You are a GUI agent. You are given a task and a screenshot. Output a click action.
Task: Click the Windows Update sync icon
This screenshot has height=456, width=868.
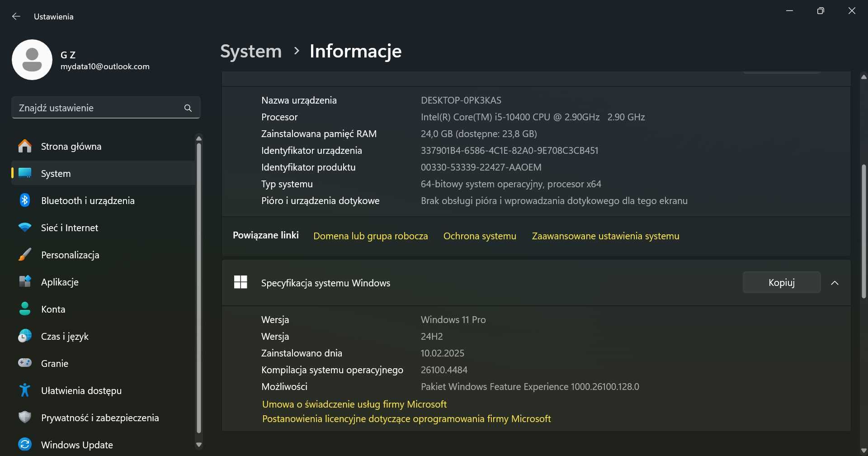tap(25, 444)
